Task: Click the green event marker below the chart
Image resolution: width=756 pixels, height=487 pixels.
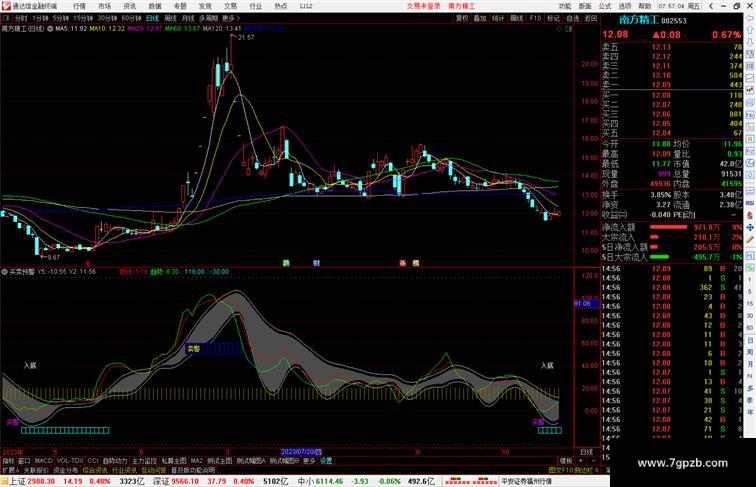Action: [x=286, y=263]
